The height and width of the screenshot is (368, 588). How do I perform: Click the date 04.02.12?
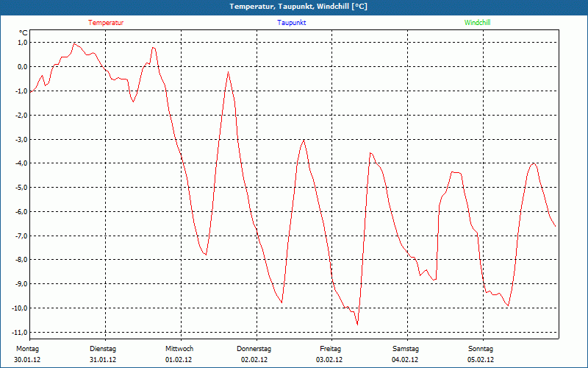coord(405,360)
